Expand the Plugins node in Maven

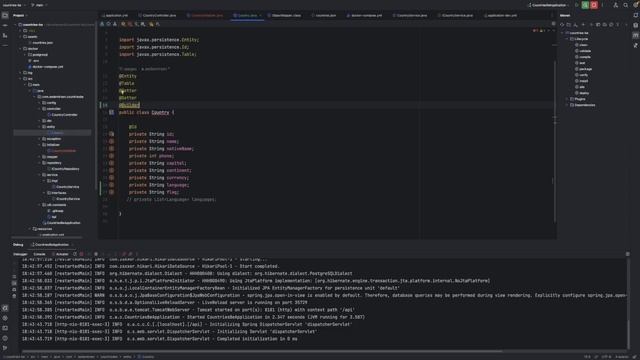[x=567, y=99]
